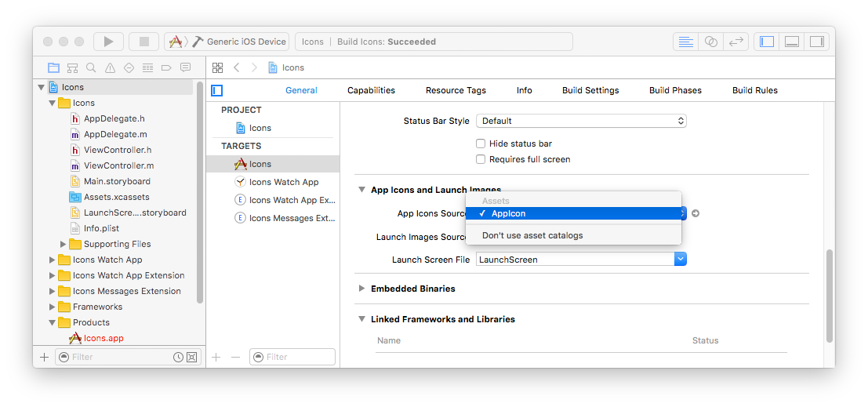Enable Hide status bar checkbox
The width and height of the screenshot is (868, 407).
pyautogui.click(x=481, y=144)
